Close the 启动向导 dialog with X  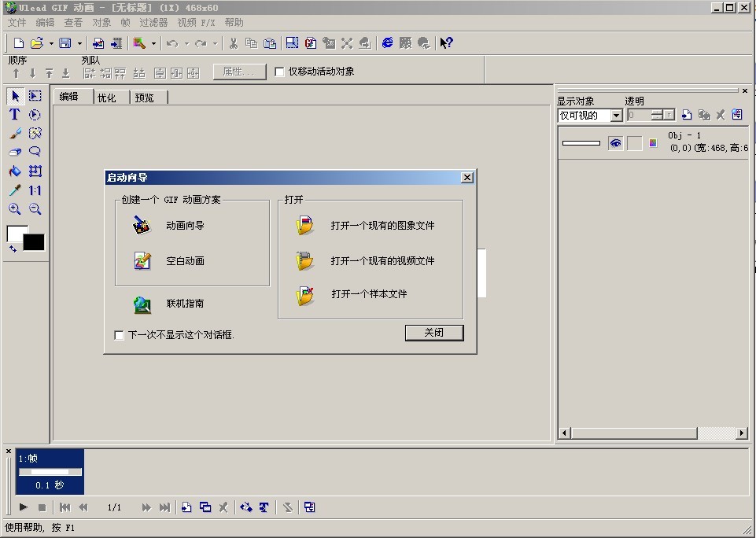[467, 178]
